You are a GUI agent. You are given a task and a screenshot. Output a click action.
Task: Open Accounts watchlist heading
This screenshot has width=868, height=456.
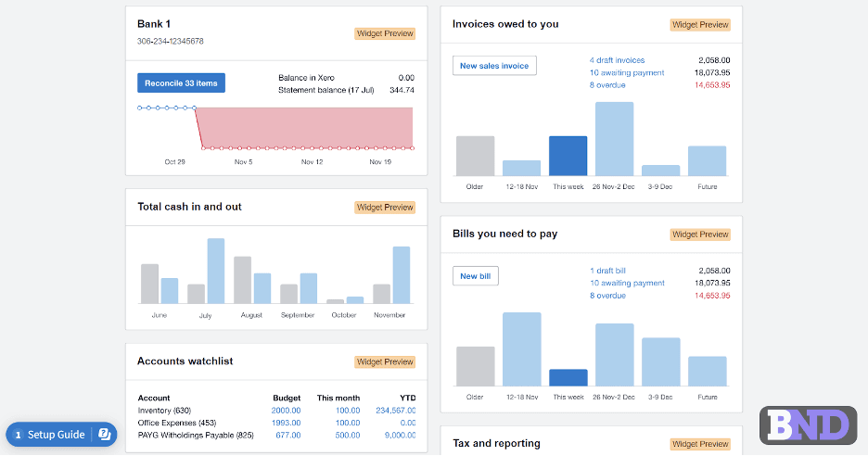[x=185, y=361]
